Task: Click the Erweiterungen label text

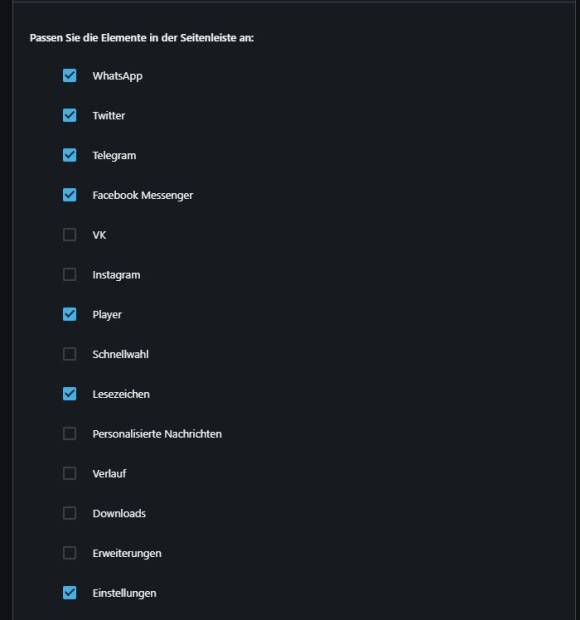Action: pos(127,553)
